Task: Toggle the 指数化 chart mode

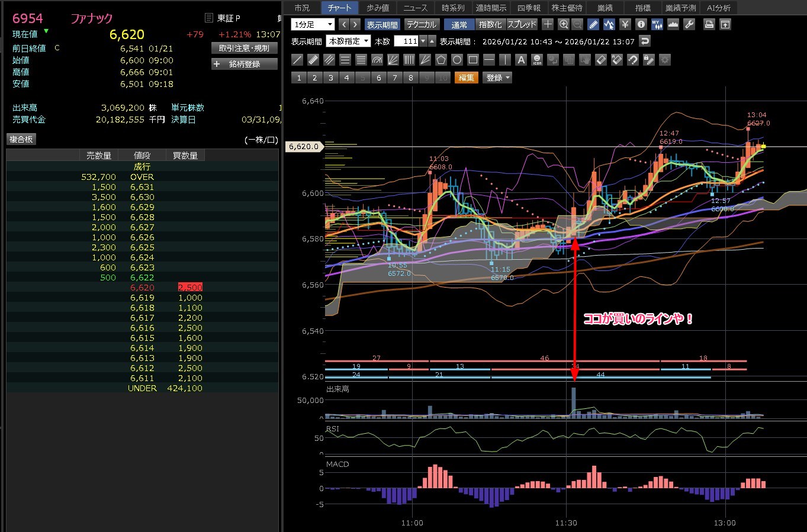Action: [490, 24]
